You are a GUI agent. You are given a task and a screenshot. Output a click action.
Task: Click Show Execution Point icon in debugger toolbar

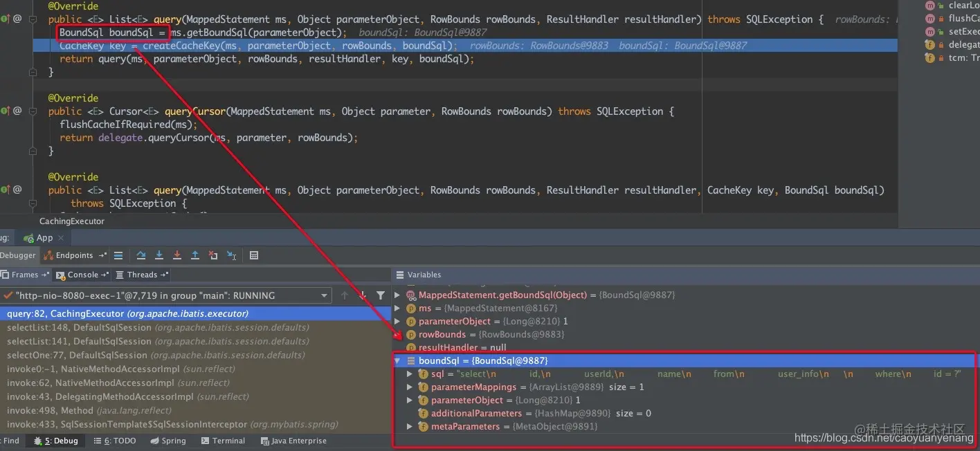click(x=118, y=255)
